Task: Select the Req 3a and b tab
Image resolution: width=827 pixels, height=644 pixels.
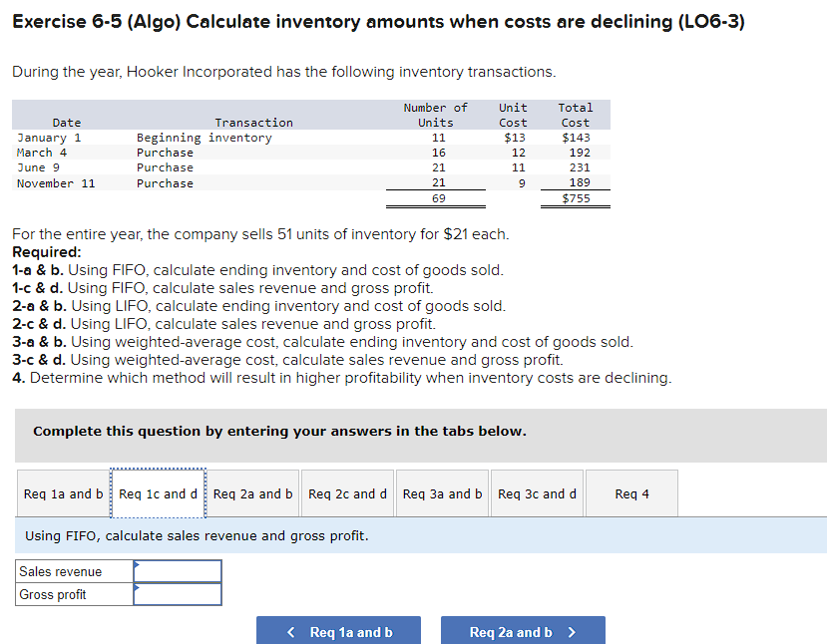Action: pos(442,492)
